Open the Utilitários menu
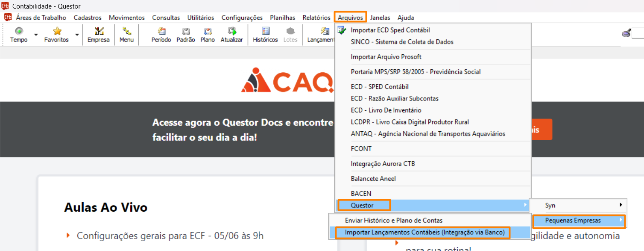Viewport: 644px width, 251px height. (x=201, y=18)
